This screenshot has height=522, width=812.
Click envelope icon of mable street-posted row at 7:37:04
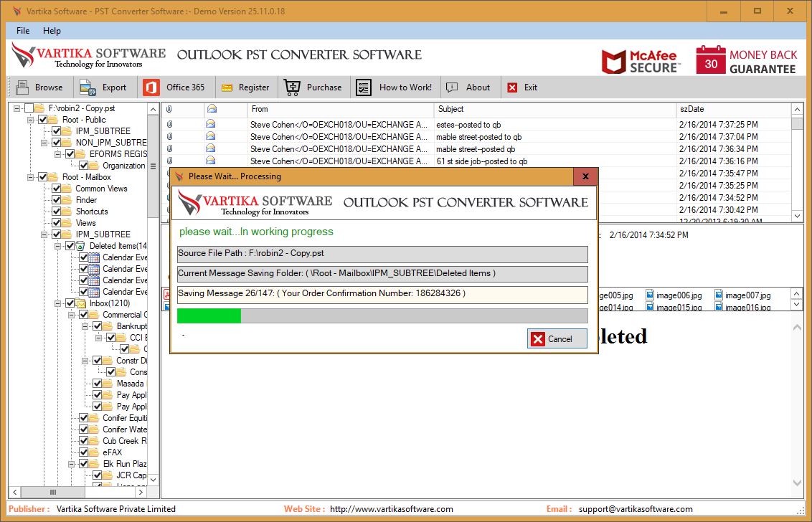click(x=210, y=137)
